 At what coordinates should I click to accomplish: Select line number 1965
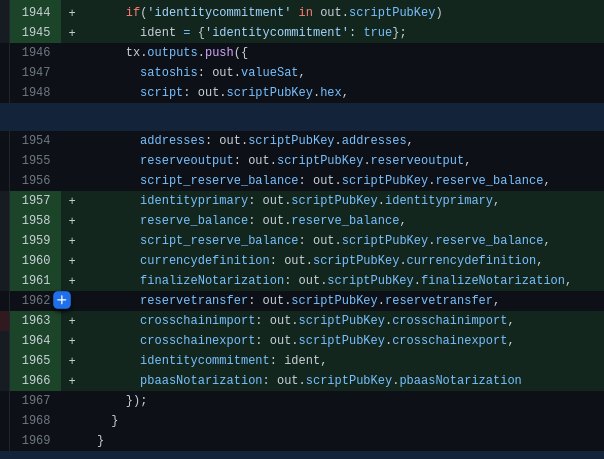[x=36, y=360]
